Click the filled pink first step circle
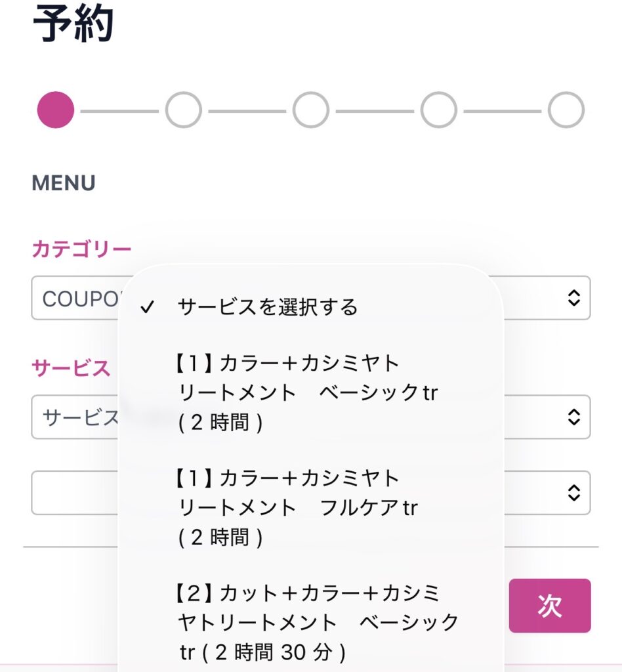The height and width of the screenshot is (672, 622). point(56,110)
